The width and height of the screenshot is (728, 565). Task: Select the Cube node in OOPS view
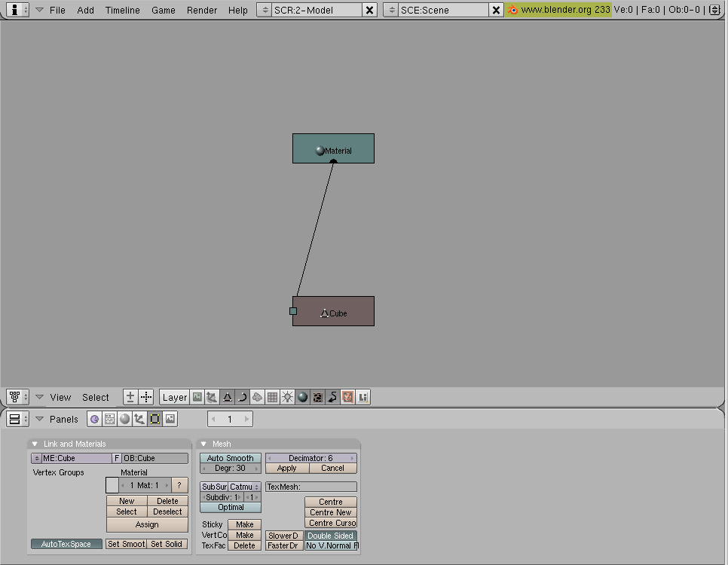(334, 311)
